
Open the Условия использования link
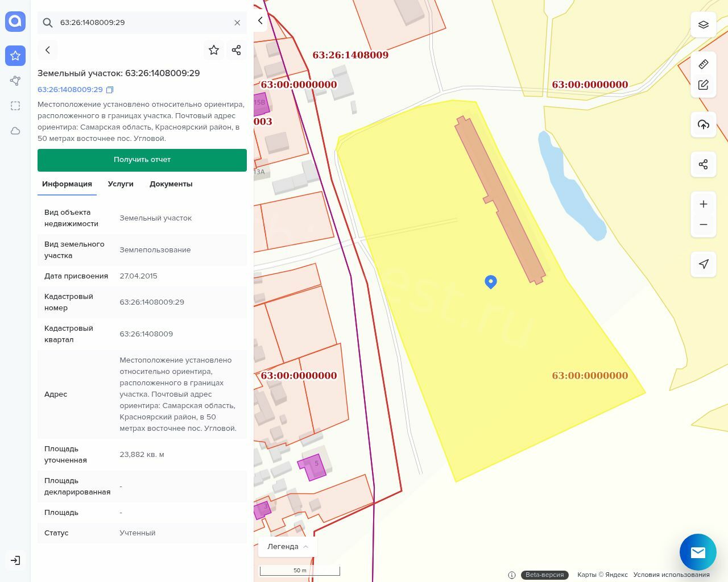pos(671,575)
